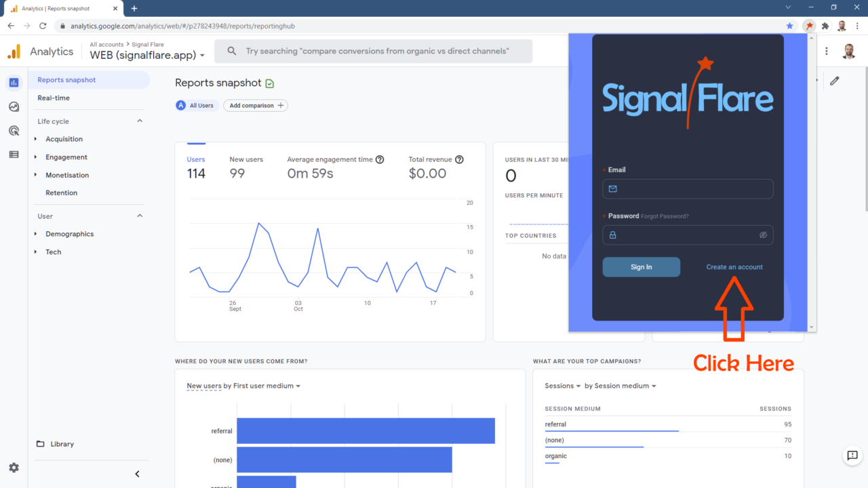Viewport: 868px width, 488px height.
Task: Collapse the Life cycle section
Action: 139,121
